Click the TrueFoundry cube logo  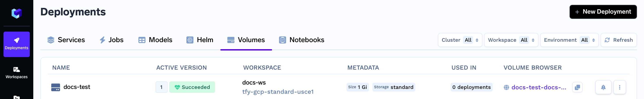coord(16,13)
